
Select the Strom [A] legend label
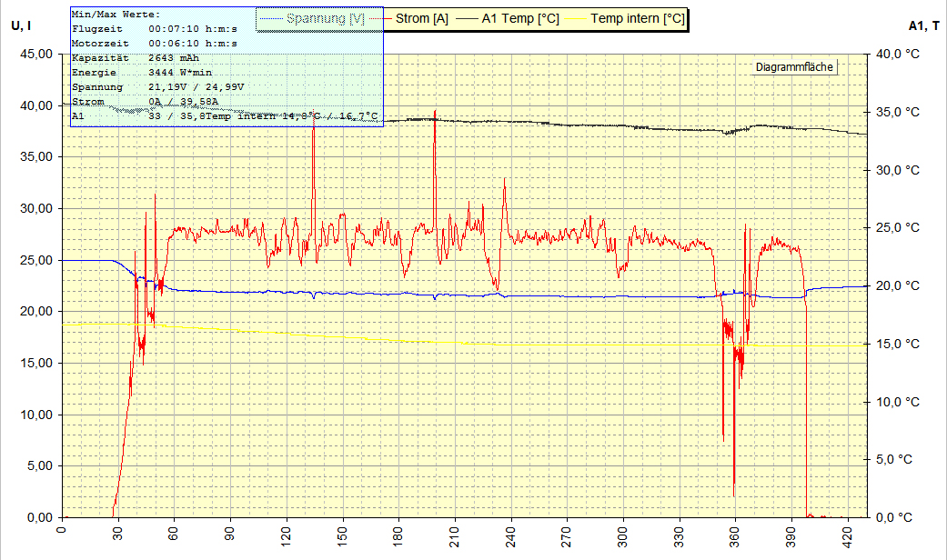421,18
